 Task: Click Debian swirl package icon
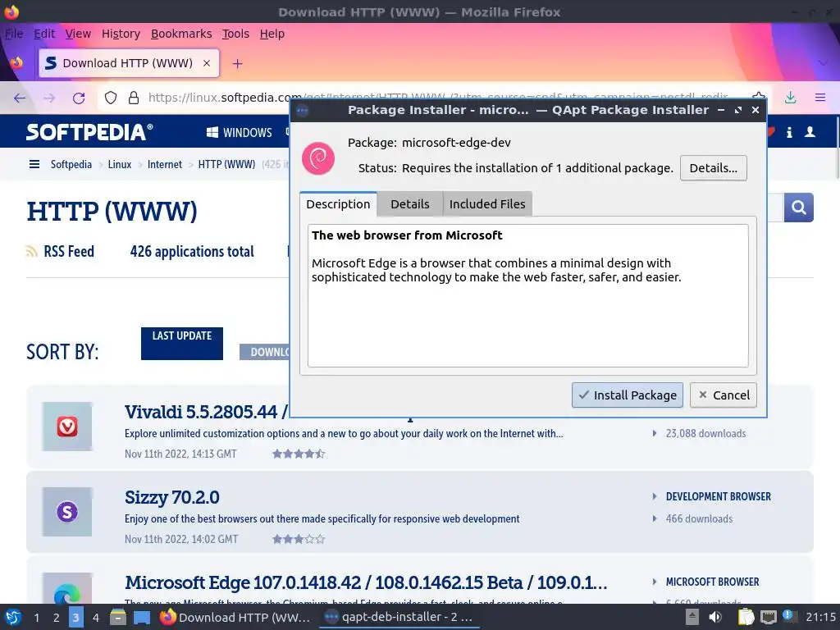tap(318, 158)
